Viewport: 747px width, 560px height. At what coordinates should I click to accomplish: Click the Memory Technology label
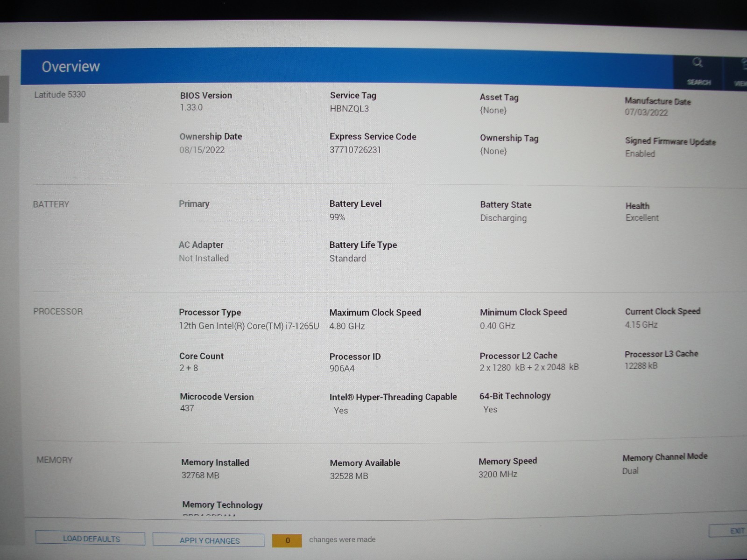pyautogui.click(x=222, y=505)
